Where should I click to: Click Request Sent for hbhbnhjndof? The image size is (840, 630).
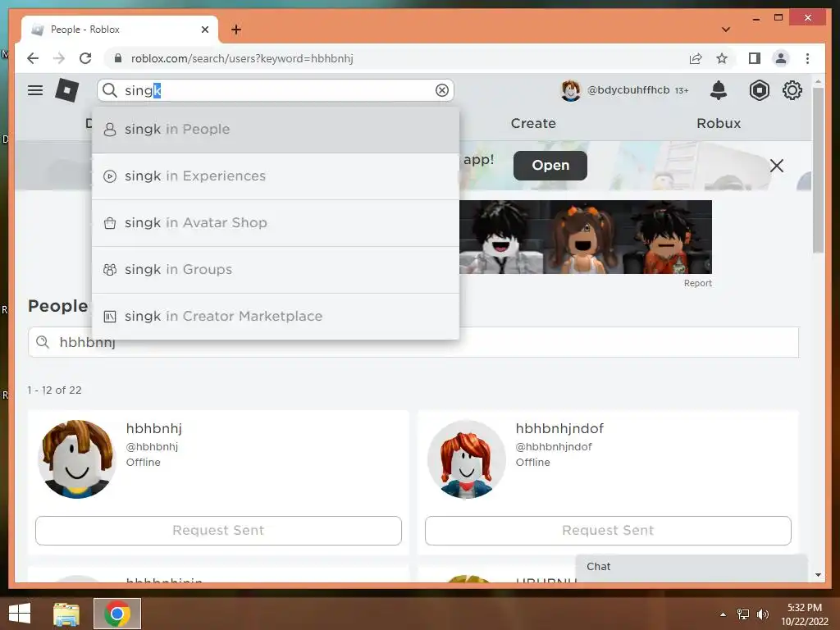click(x=608, y=531)
